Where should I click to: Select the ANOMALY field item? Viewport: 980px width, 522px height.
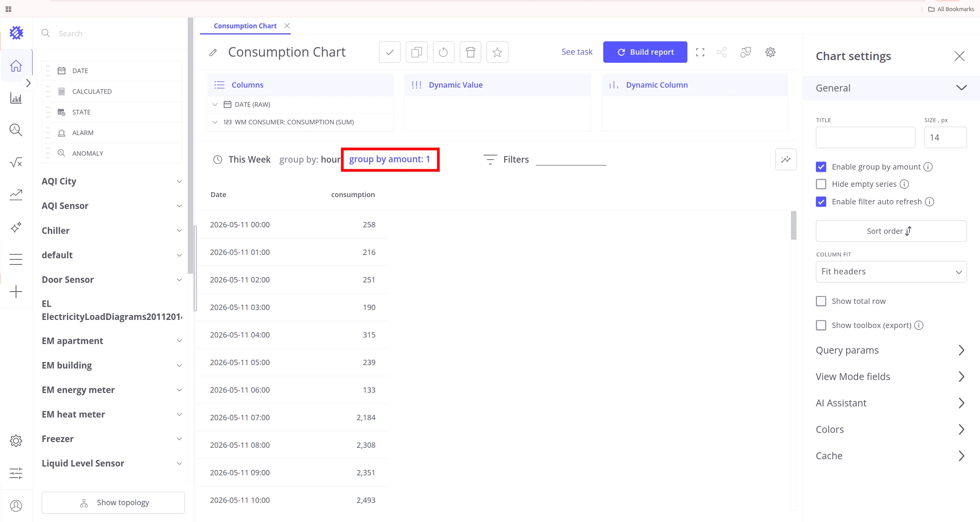coord(112,153)
